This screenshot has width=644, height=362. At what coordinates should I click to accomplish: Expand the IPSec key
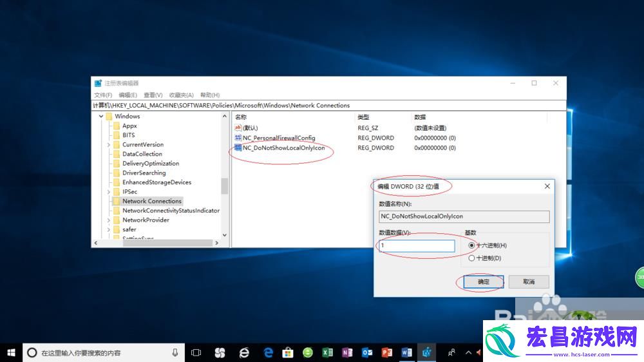108,192
